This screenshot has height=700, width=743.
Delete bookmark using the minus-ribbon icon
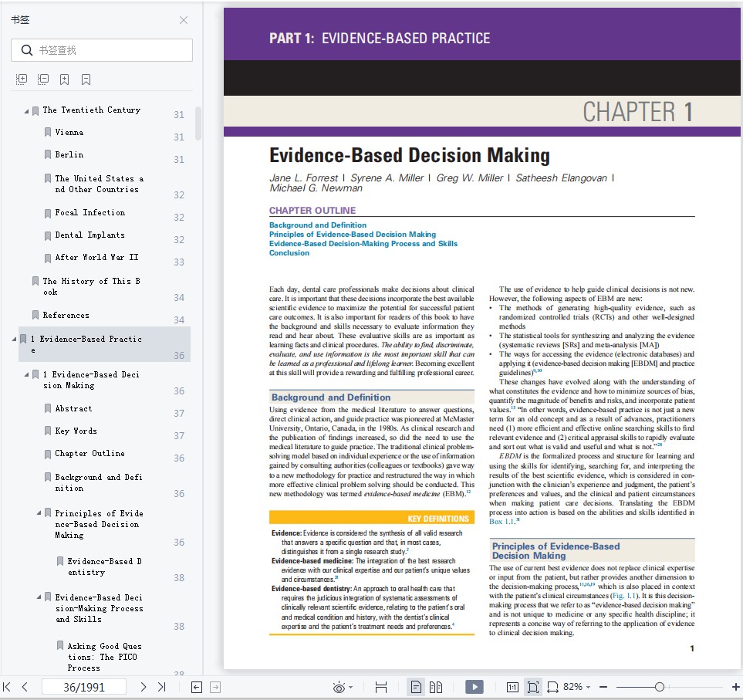(x=86, y=79)
